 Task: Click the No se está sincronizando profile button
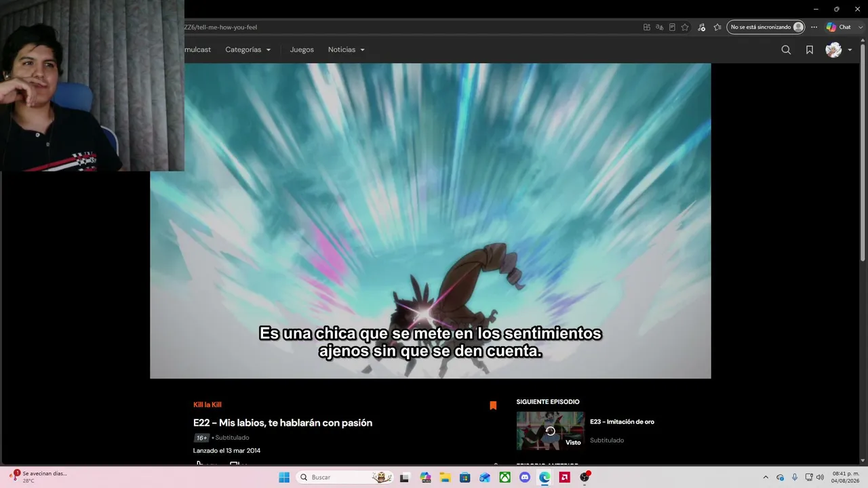pos(766,27)
